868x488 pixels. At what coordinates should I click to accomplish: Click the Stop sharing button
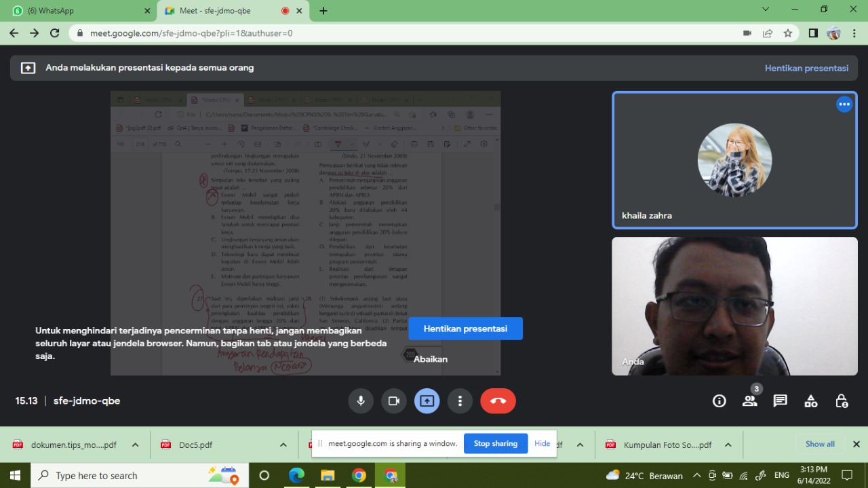point(495,444)
